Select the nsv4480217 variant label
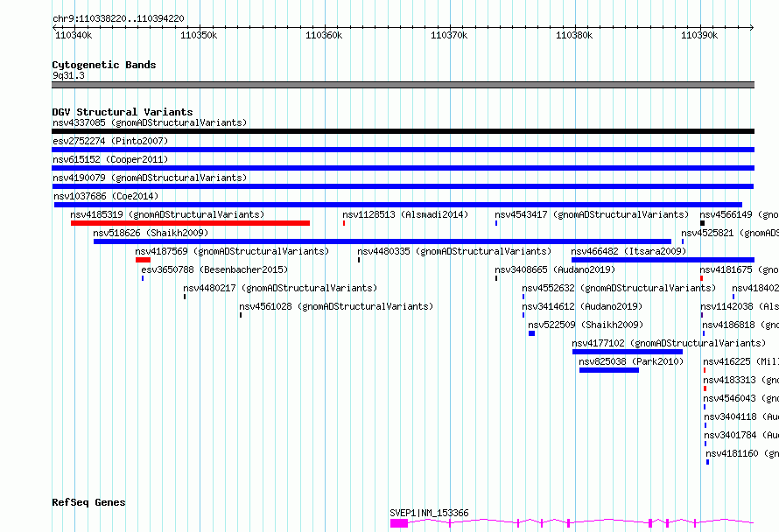The height and width of the screenshot is (532, 779). 280,288
